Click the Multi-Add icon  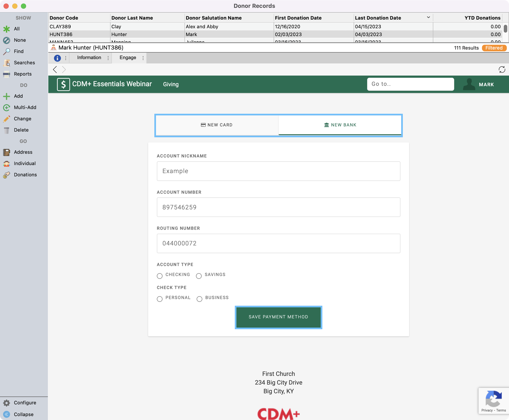(7, 107)
